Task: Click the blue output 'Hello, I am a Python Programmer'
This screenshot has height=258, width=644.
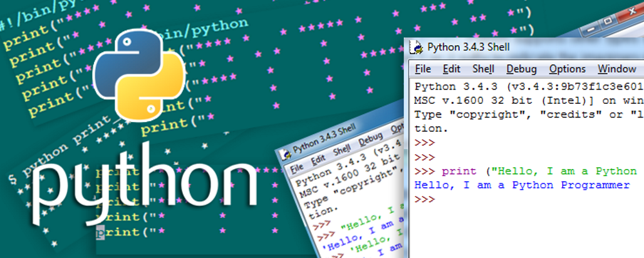Action: 522,185
